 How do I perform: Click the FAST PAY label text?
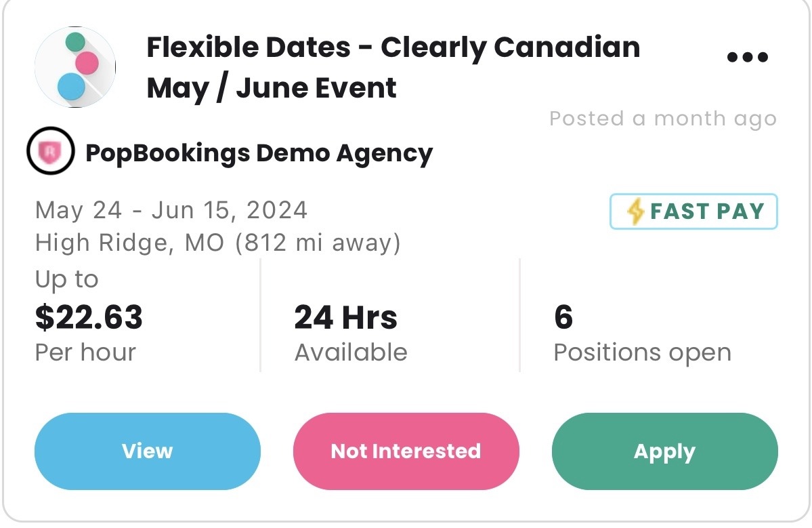pos(707,211)
